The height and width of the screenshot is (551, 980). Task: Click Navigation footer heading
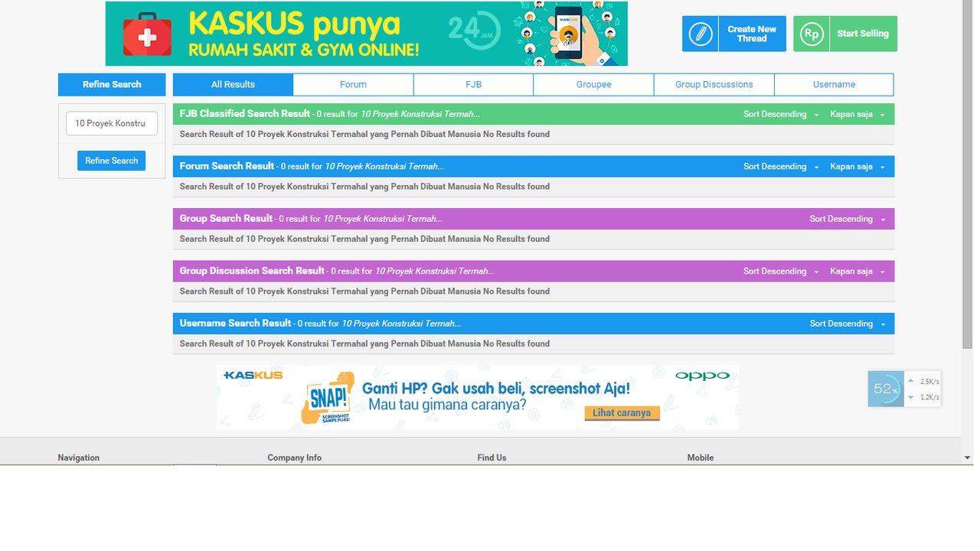click(x=79, y=458)
